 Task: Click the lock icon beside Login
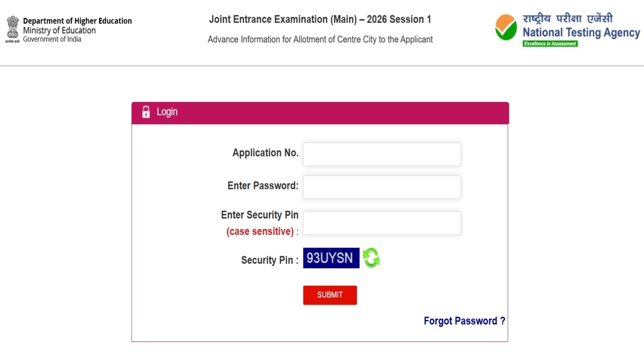[x=146, y=112]
